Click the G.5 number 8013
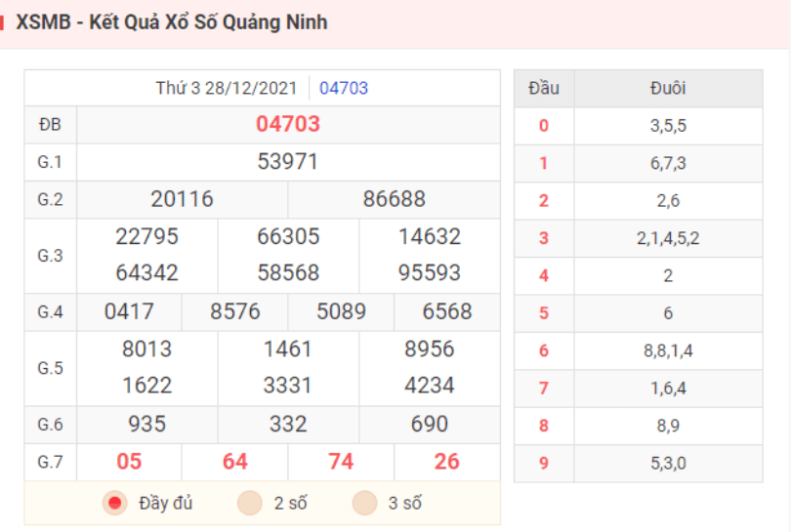 pos(147,349)
